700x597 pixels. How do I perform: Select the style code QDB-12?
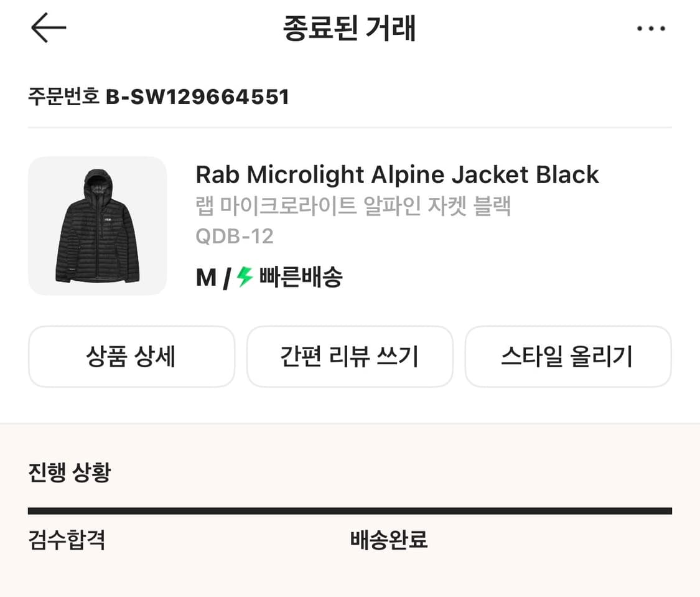tap(235, 236)
